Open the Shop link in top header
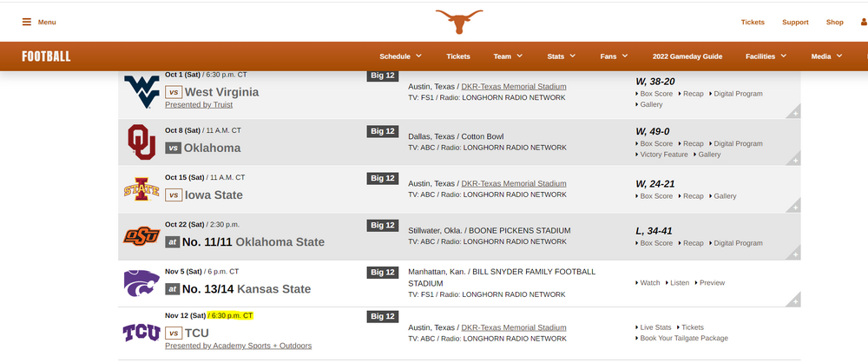 834,23
